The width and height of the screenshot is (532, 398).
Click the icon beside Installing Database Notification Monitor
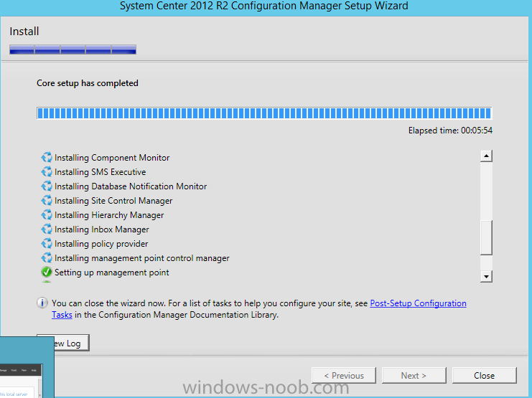[x=47, y=186]
